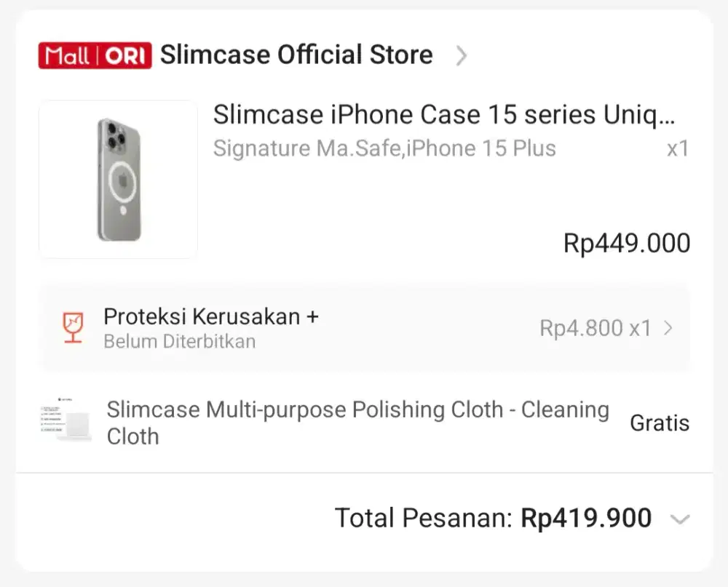
Task: Click chevron next to store name
Action: (461, 55)
